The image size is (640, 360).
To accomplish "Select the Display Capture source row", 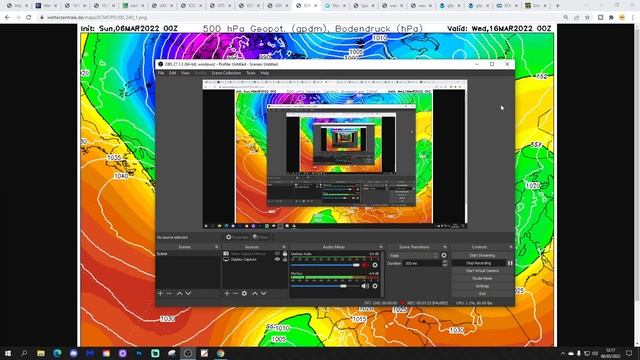I will (x=254, y=259).
